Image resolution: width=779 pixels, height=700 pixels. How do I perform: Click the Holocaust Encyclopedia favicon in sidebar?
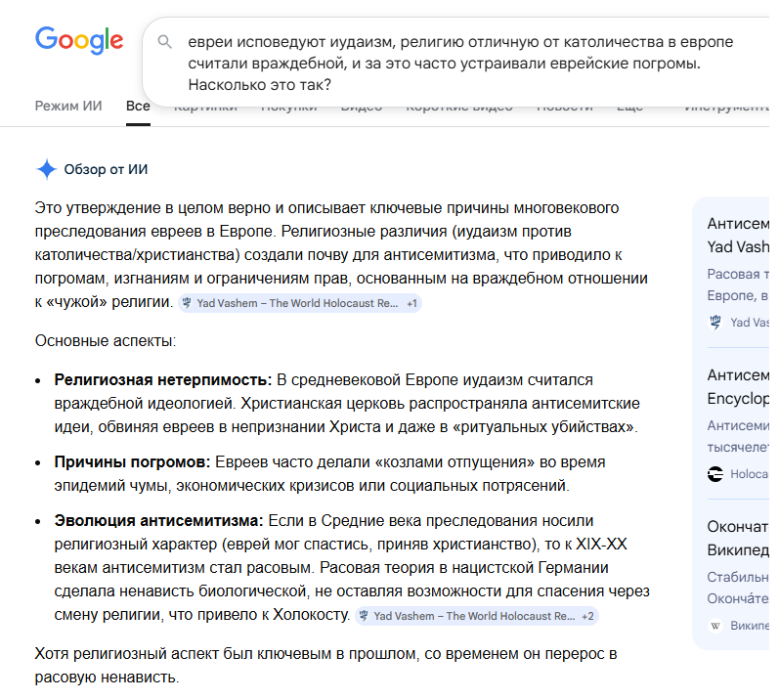coord(714,474)
